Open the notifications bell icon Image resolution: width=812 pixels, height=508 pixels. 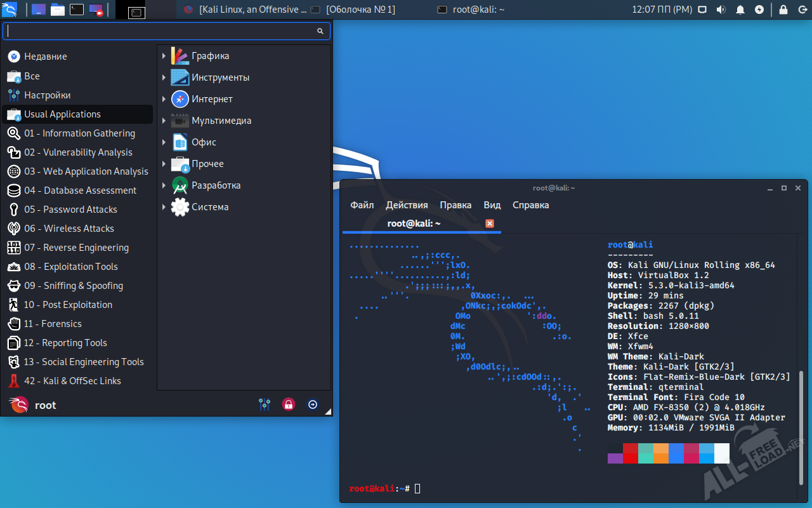[740, 10]
